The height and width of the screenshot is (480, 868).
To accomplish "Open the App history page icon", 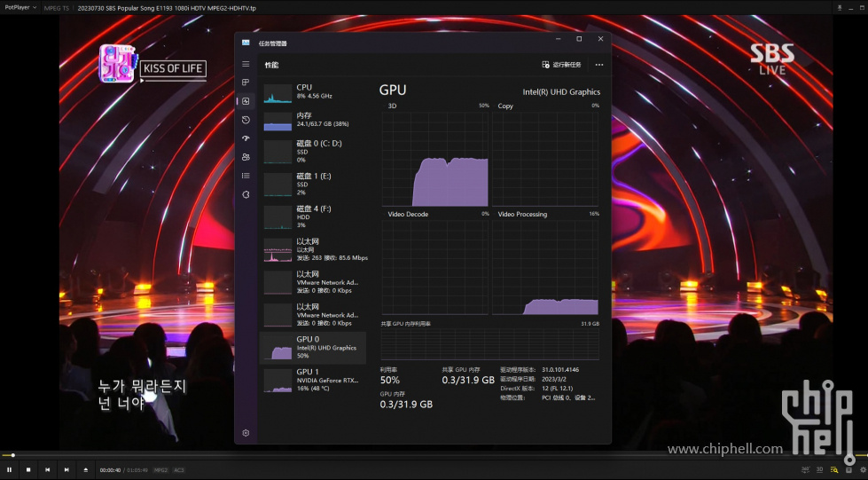I will coord(246,120).
